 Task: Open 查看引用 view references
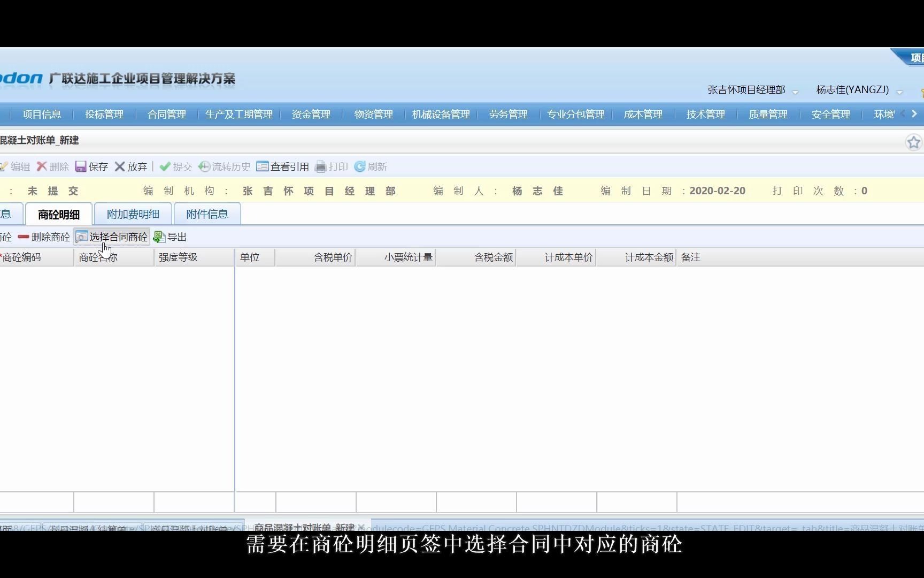[x=283, y=166]
